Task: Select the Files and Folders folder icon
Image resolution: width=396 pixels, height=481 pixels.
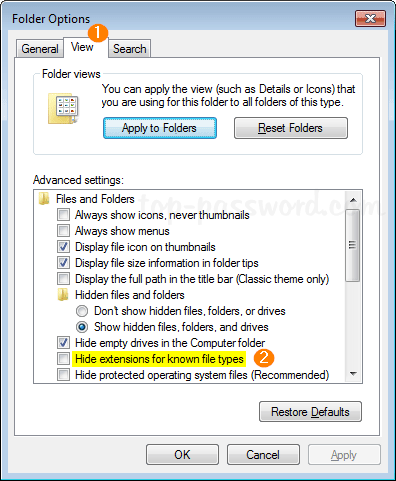Action: (x=44, y=199)
